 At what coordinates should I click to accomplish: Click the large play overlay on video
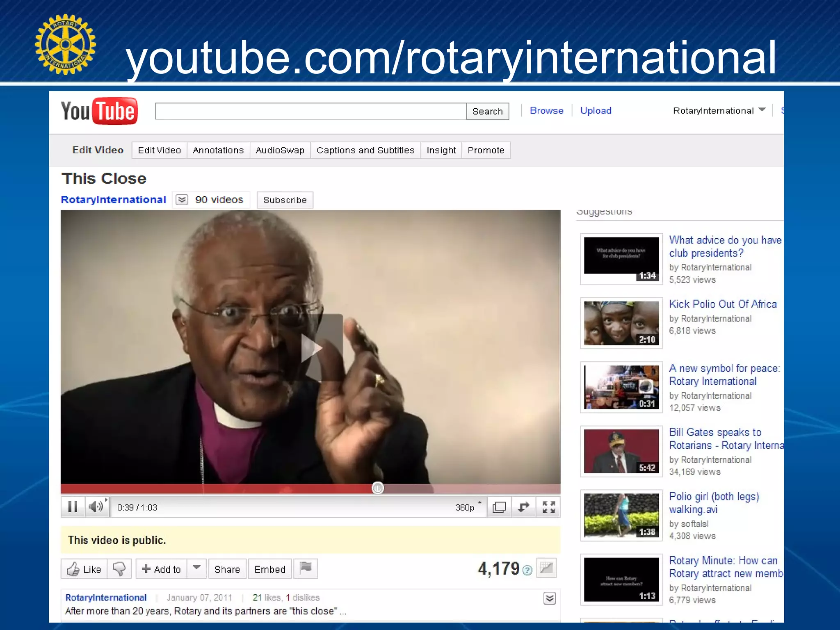point(312,348)
